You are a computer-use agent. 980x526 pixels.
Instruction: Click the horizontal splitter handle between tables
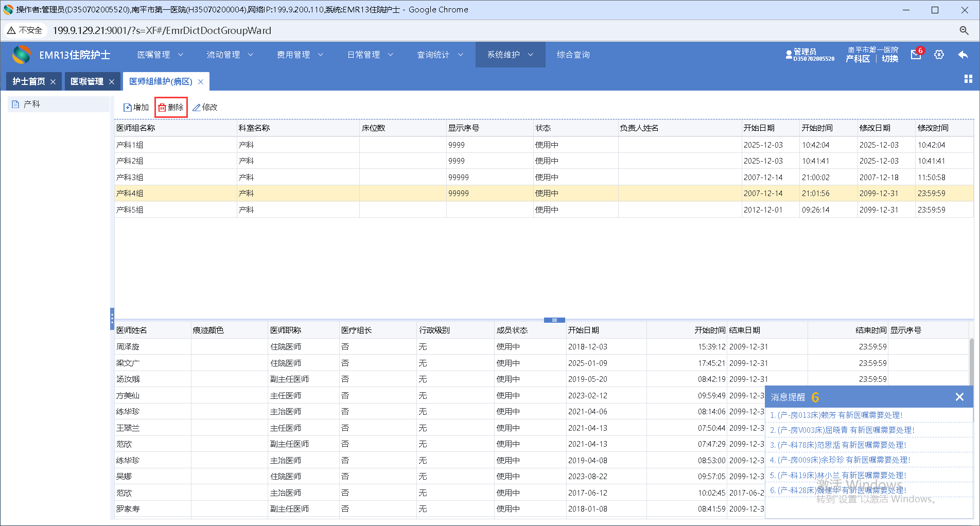click(554, 320)
